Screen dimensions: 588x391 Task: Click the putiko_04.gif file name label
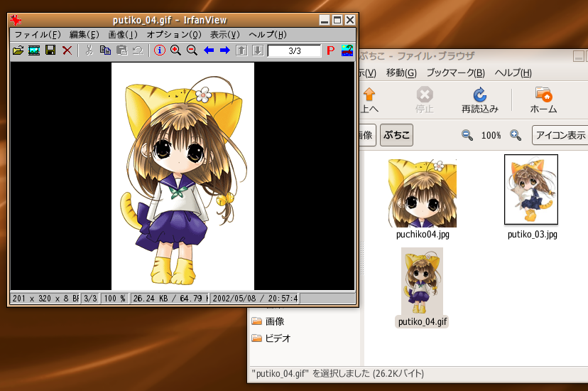coord(422,321)
